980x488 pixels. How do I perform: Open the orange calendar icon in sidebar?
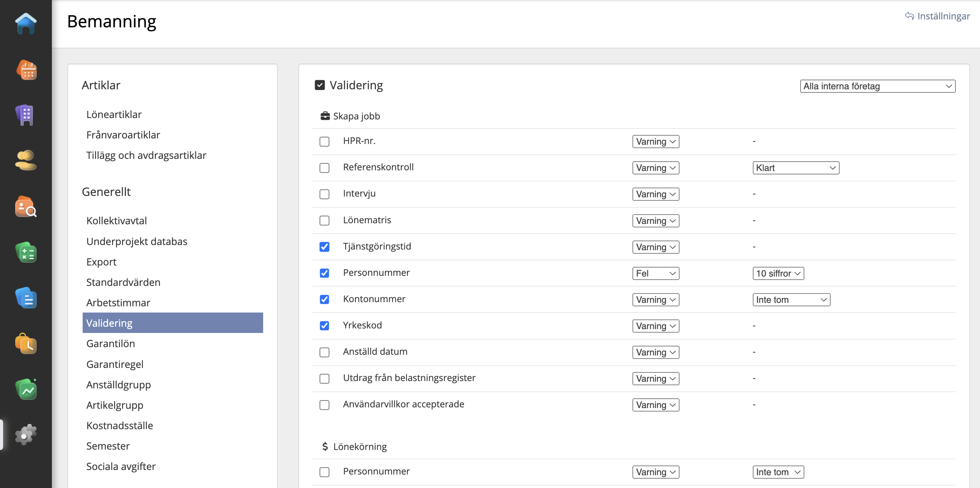pos(26,70)
